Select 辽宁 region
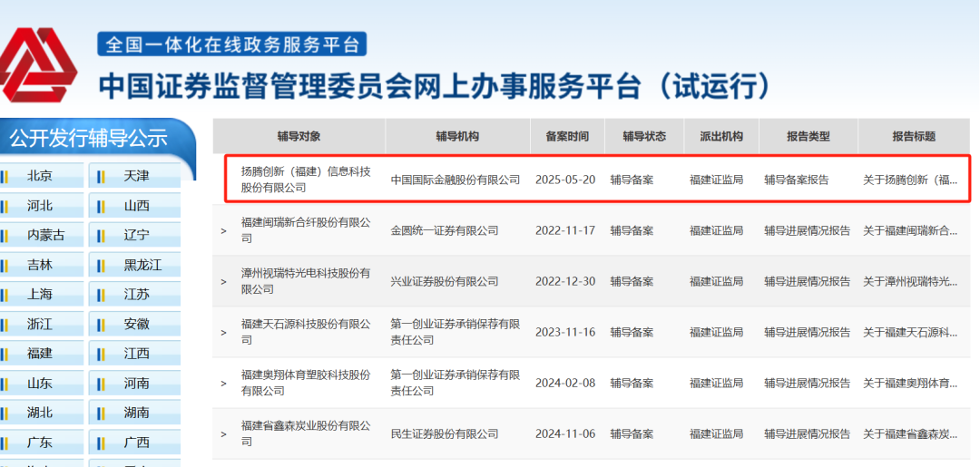This screenshot has height=467, width=980. click(134, 236)
